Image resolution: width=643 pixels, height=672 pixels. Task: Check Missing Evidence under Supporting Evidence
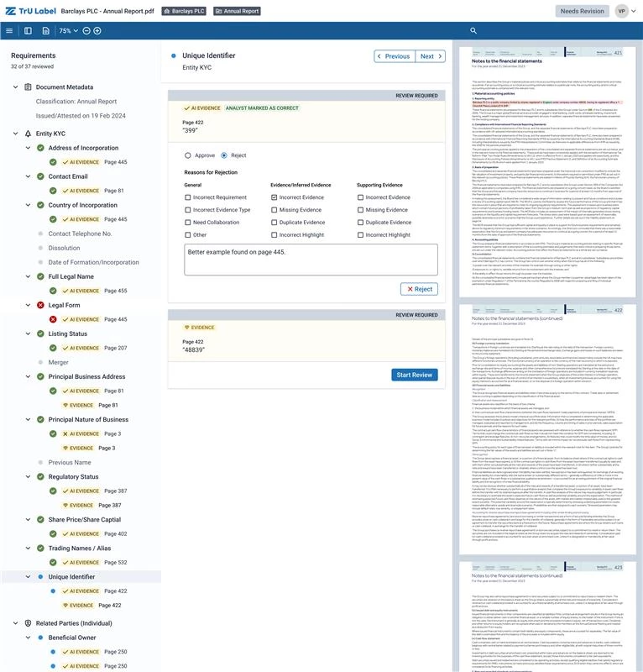360,210
